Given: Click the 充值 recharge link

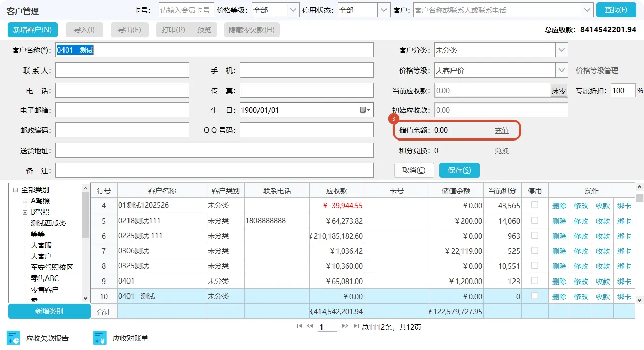Looking at the screenshot, I should (x=502, y=130).
